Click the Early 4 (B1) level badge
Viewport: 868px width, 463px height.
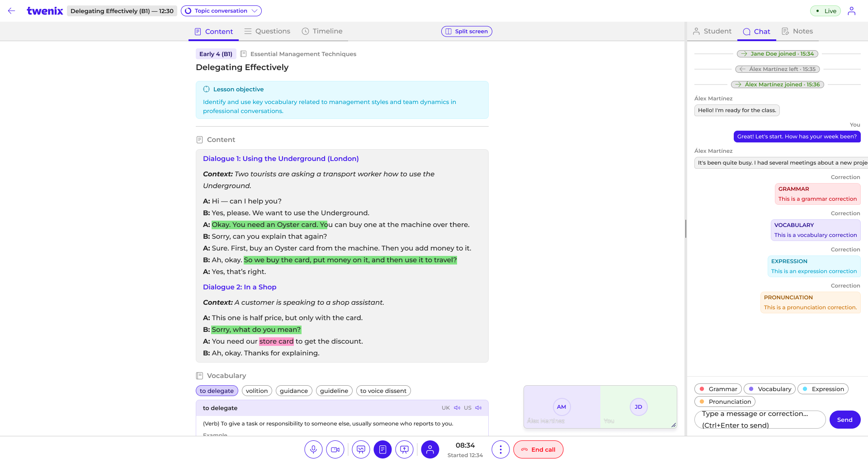tap(216, 54)
